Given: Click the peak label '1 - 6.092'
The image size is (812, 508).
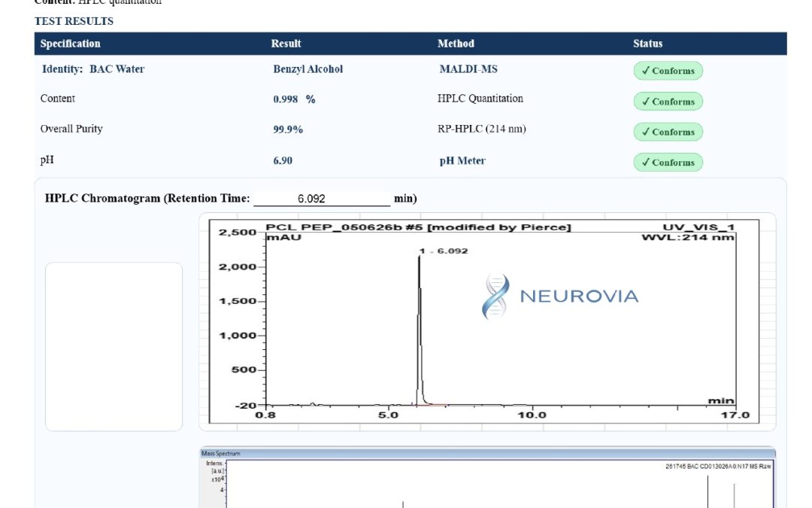Looking at the screenshot, I should [x=444, y=251].
